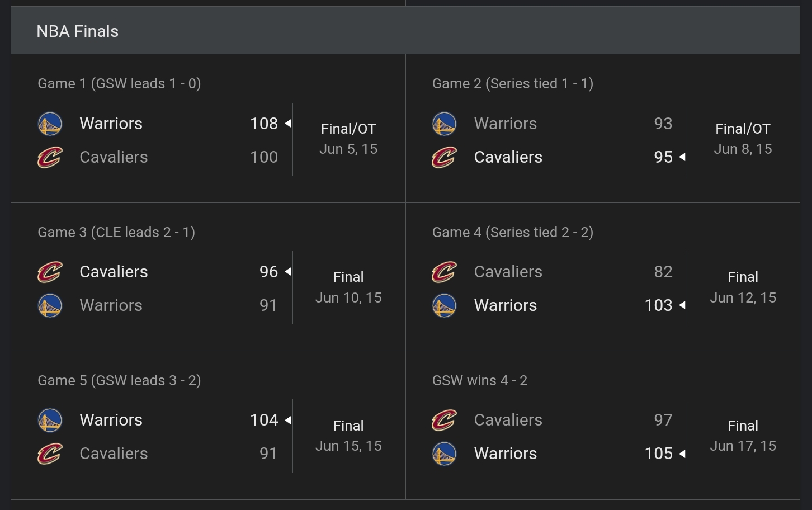Click Final Jun 10, 15 status
Screen dimensions: 812x510
click(348, 287)
